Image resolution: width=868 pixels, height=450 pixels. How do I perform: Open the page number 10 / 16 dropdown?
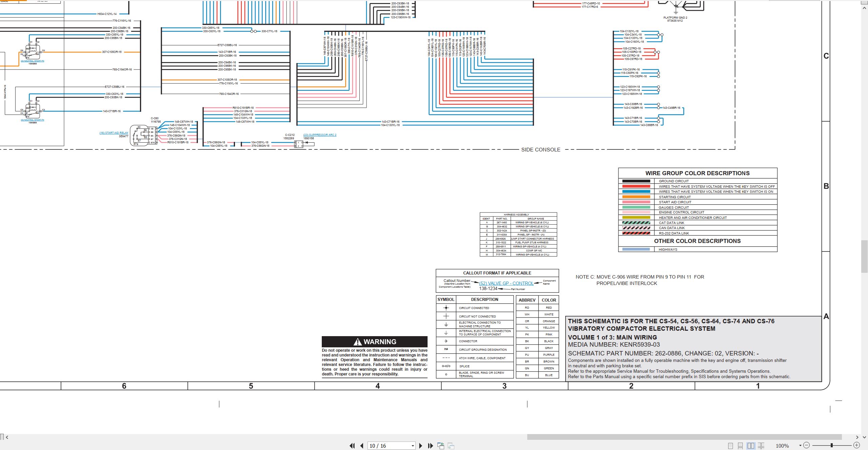pos(413,446)
